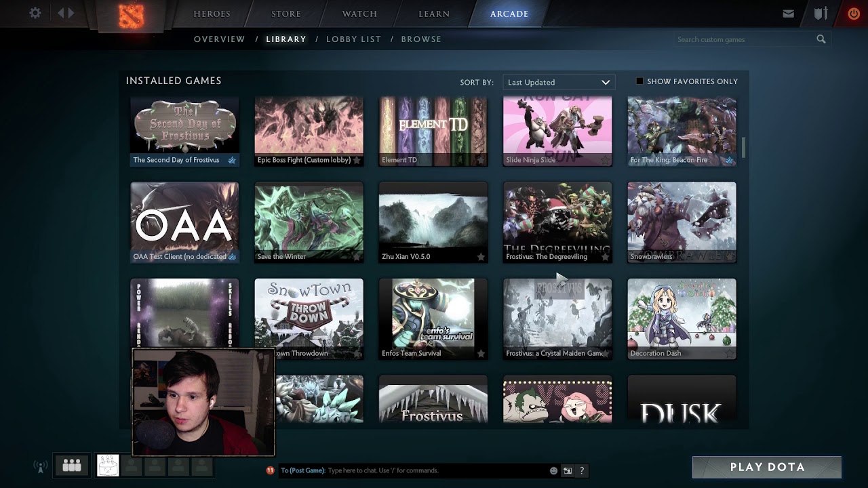Click the To (Post Game) channel label
Image resolution: width=868 pixels, height=488 pixels.
pos(302,470)
